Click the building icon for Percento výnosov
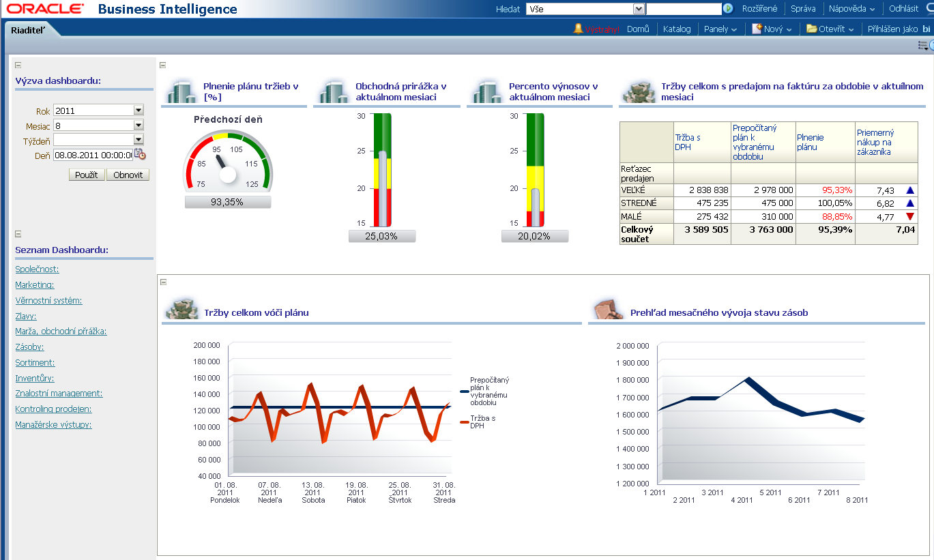934x560 pixels. [486, 92]
